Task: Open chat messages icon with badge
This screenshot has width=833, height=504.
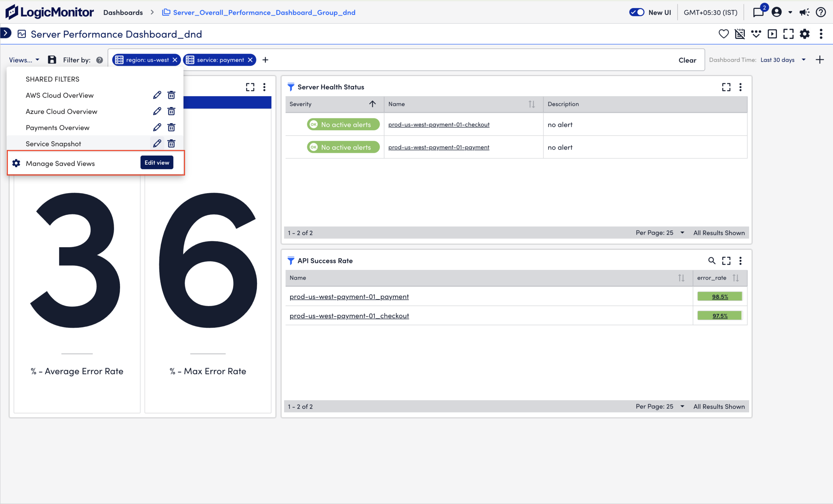Action: click(759, 12)
